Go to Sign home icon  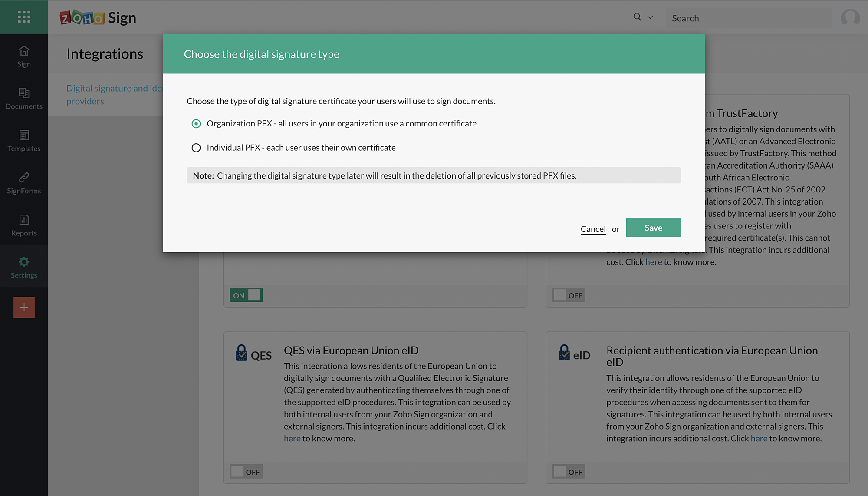coord(24,51)
